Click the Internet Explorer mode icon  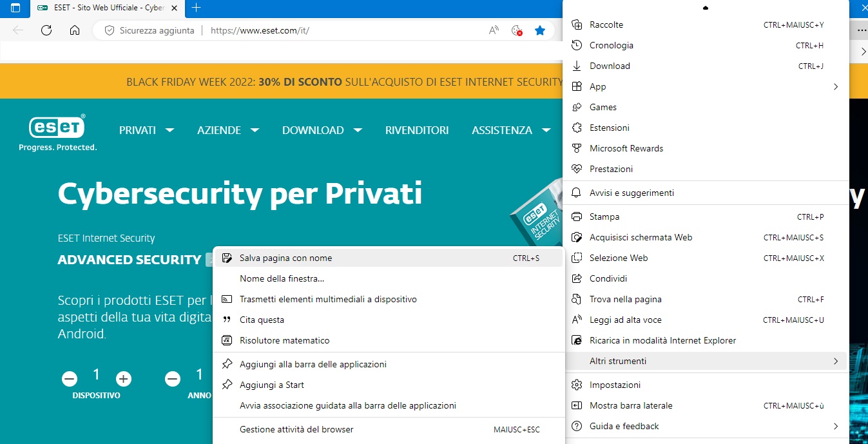tap(577, 340)
